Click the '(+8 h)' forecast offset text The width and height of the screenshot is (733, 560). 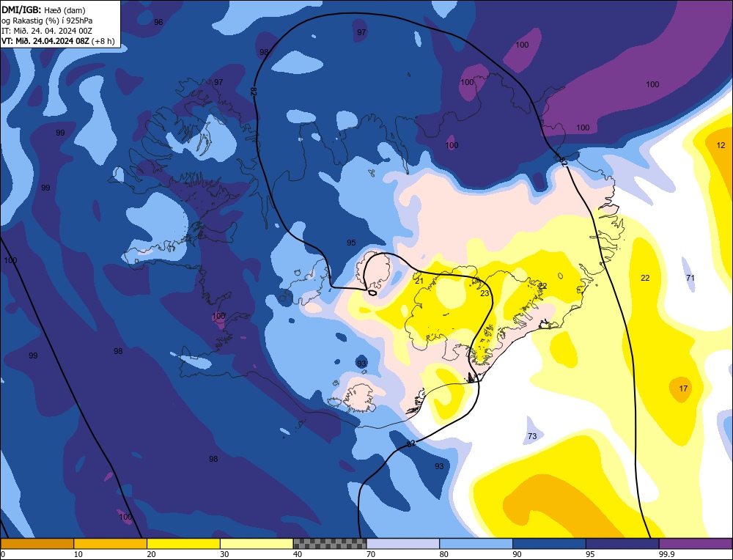103,41
